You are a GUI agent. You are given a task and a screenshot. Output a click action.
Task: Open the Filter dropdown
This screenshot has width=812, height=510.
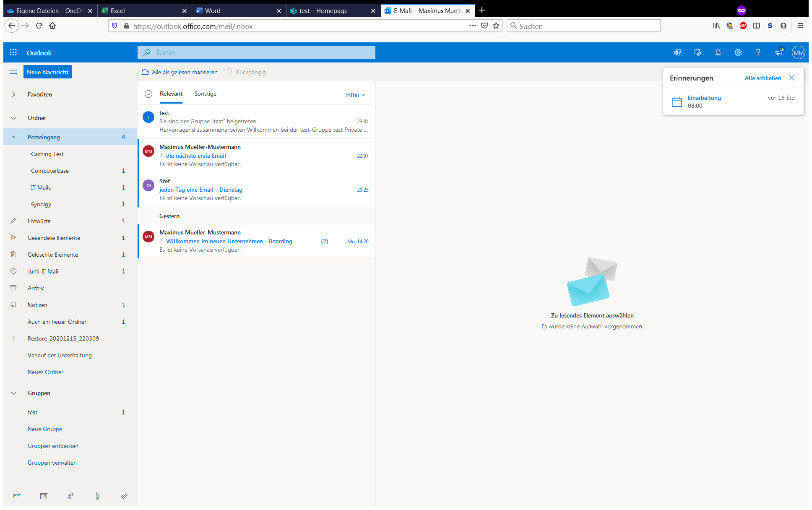pos(355,95)
